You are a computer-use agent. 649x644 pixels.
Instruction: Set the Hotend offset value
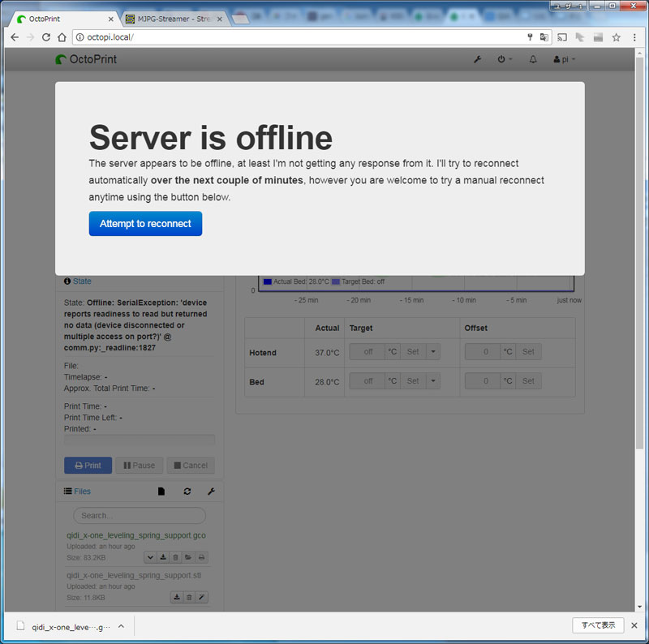coord(528,352)
